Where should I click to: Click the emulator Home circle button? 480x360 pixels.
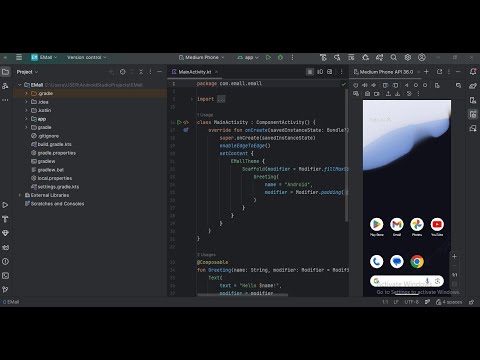[x=416, y=85]
